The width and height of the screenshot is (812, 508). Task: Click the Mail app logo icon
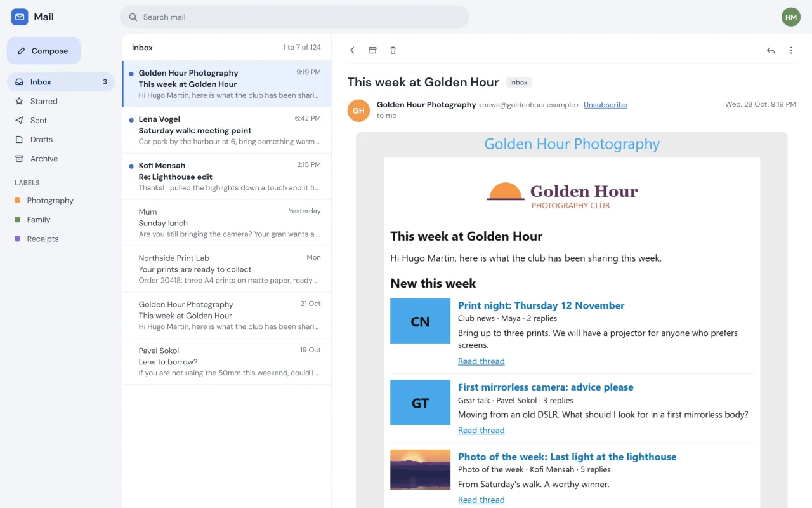click(20, 17)
